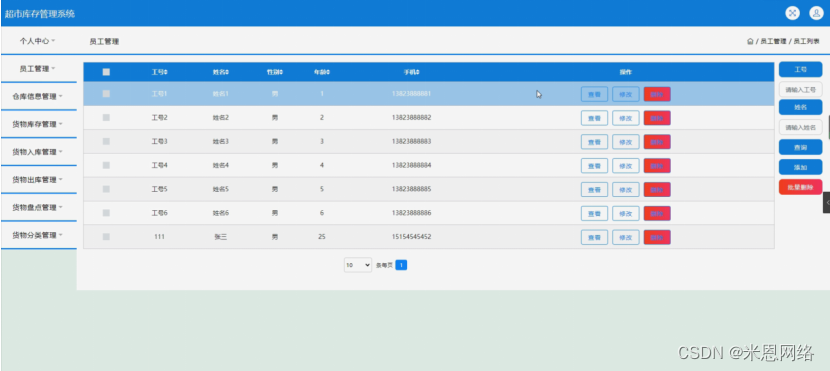Click the red 批量删除 button
This screenshot has width=830, height=371.
[800, 187]
